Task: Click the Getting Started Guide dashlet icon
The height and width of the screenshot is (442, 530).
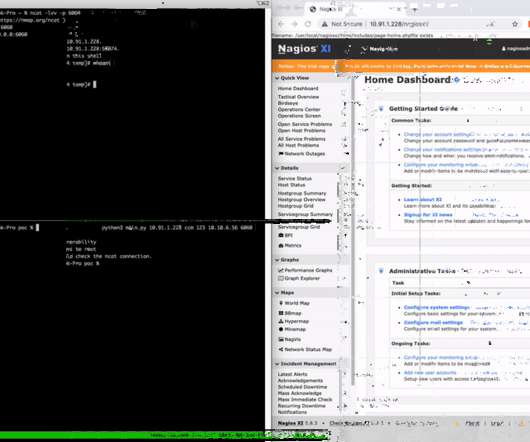Action: (381, 108)
